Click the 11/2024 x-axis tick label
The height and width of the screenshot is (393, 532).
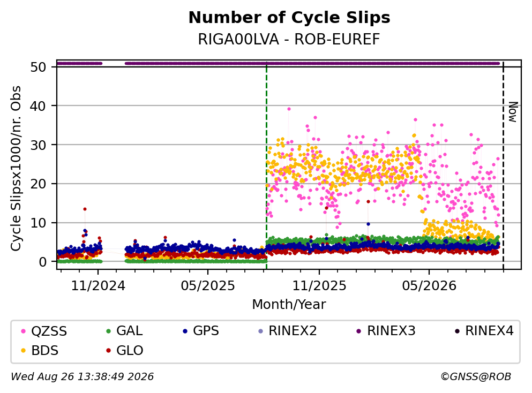point(98,286)
